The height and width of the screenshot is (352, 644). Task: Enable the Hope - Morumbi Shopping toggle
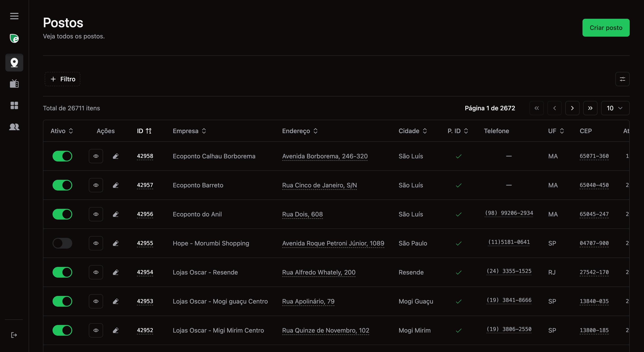(62, 243)
